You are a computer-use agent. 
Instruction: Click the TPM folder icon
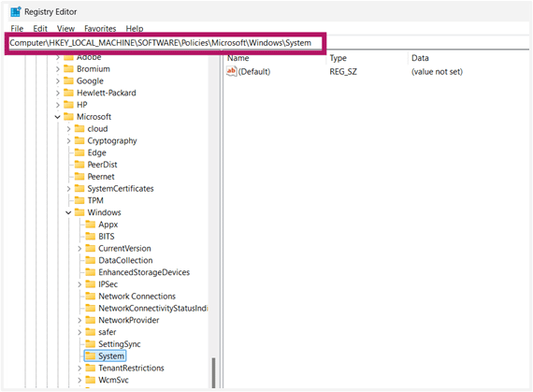pos(79,200)
